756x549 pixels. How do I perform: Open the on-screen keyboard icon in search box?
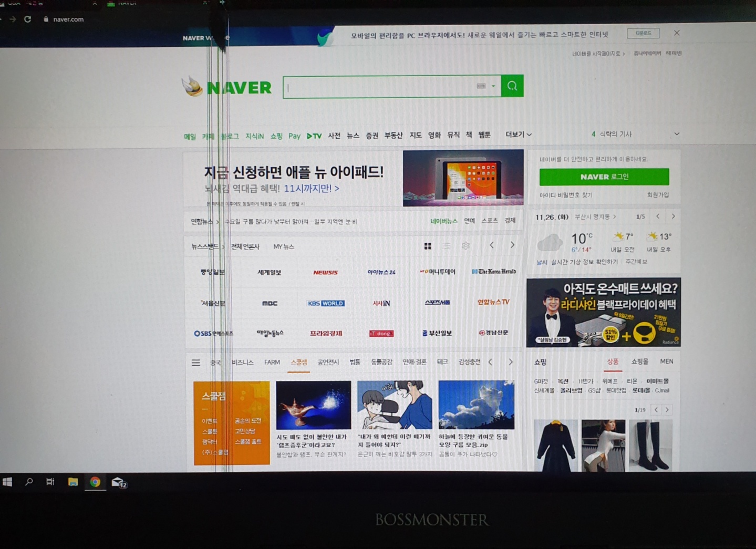[x=481, y=86]
